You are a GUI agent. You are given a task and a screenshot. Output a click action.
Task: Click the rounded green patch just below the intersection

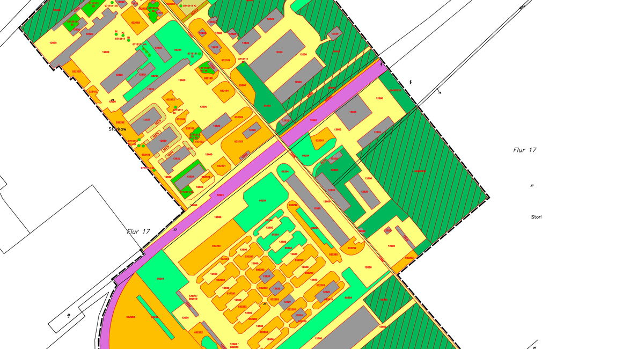[x=286, y=171]
